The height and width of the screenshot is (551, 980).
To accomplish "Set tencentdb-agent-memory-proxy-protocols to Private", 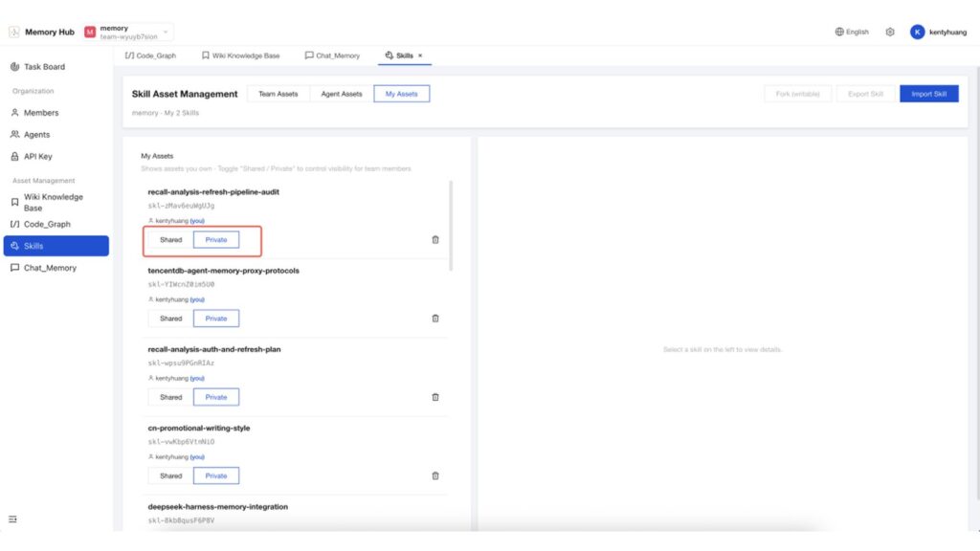I will tap(216, 319).
